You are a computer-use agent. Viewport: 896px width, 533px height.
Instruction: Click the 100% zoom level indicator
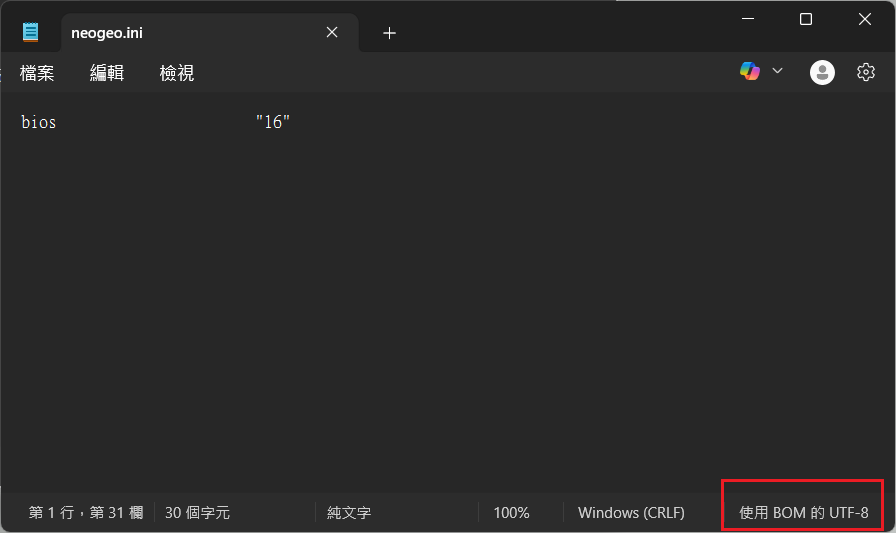point(511,512)
